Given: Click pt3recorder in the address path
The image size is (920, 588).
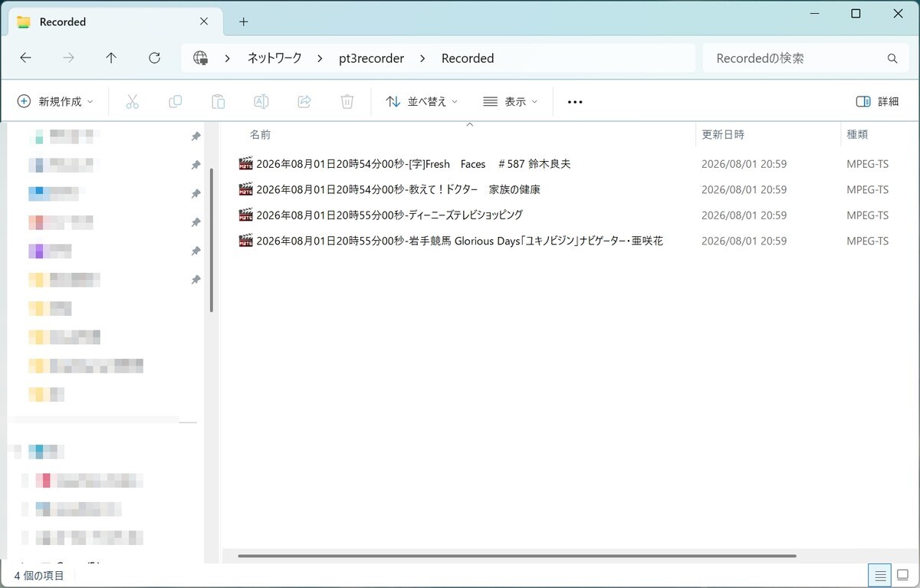Looking at the screenshot, I should (371, 58).
